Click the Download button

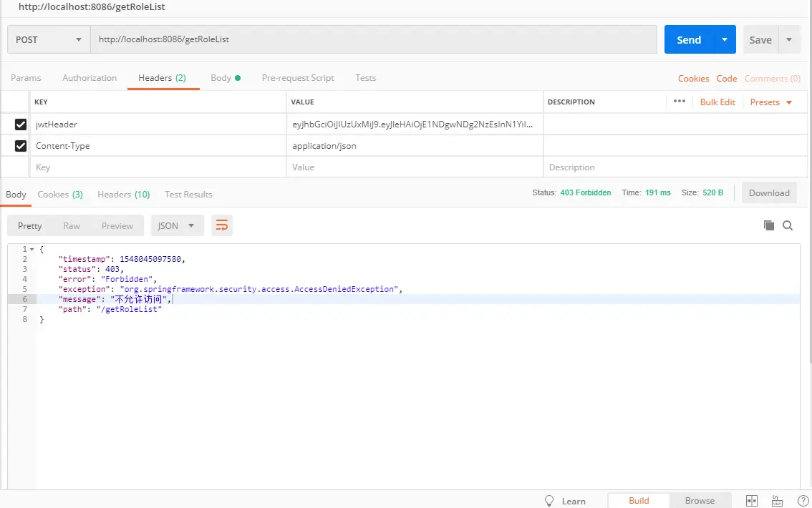[769, 193]
